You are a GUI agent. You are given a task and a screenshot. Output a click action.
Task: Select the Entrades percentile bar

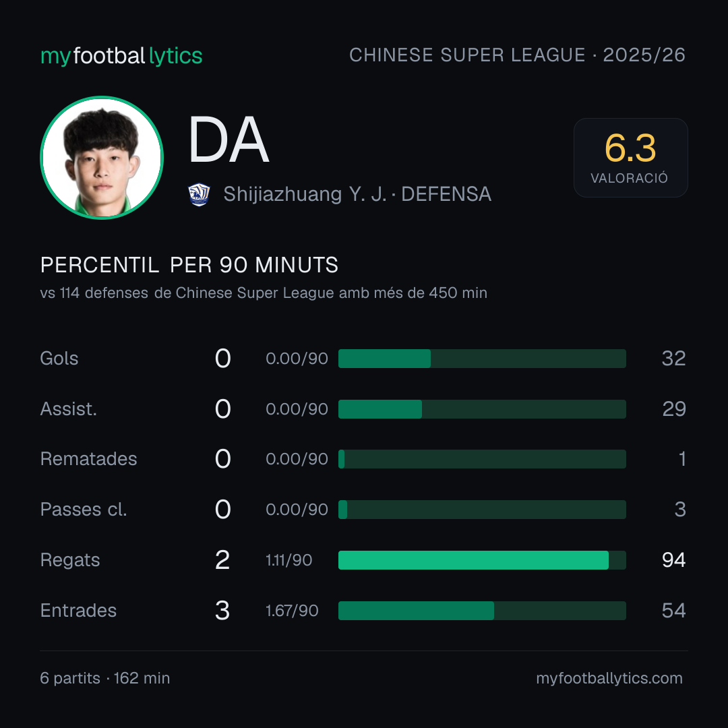point(482,611)
